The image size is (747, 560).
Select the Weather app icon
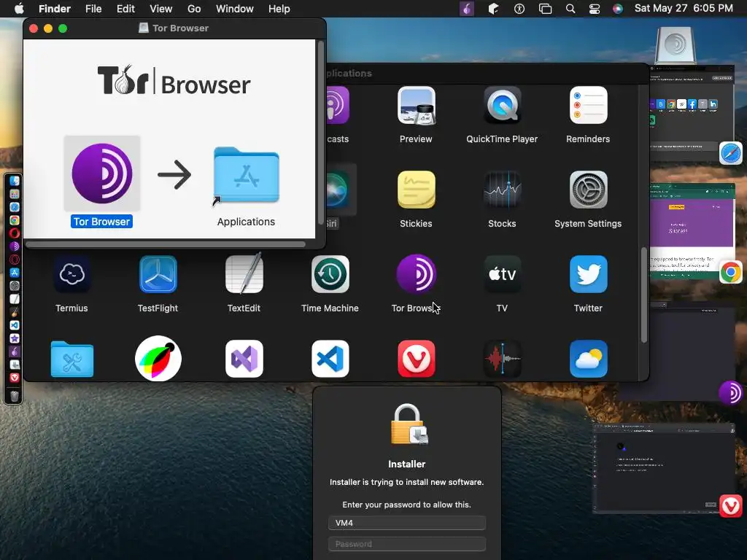(x=588, y=359)
